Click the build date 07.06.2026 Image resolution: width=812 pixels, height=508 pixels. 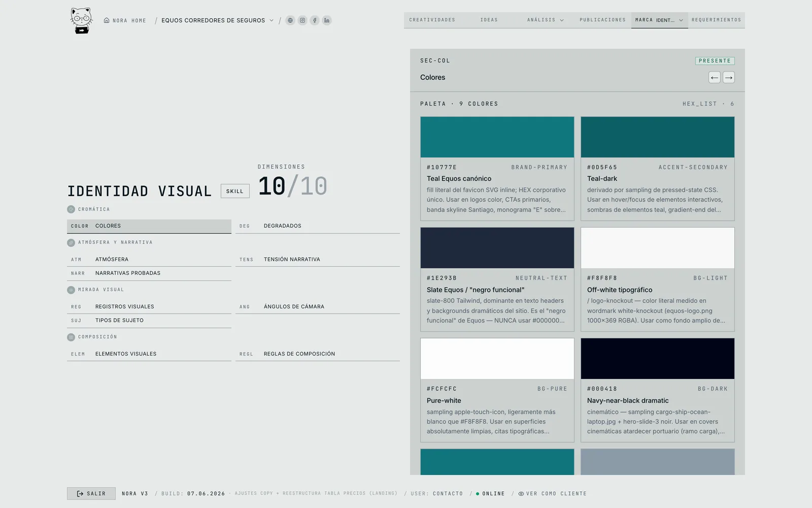pos(206,494)
